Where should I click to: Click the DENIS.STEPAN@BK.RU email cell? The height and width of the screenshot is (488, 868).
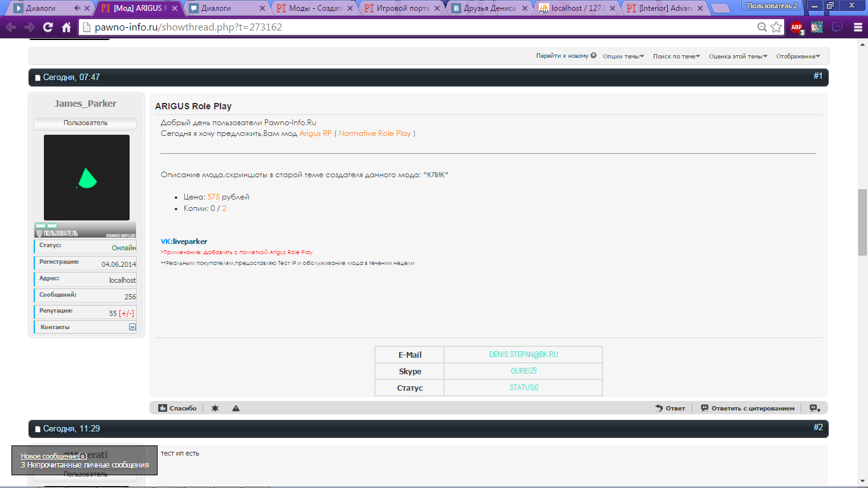coord(524,355)
